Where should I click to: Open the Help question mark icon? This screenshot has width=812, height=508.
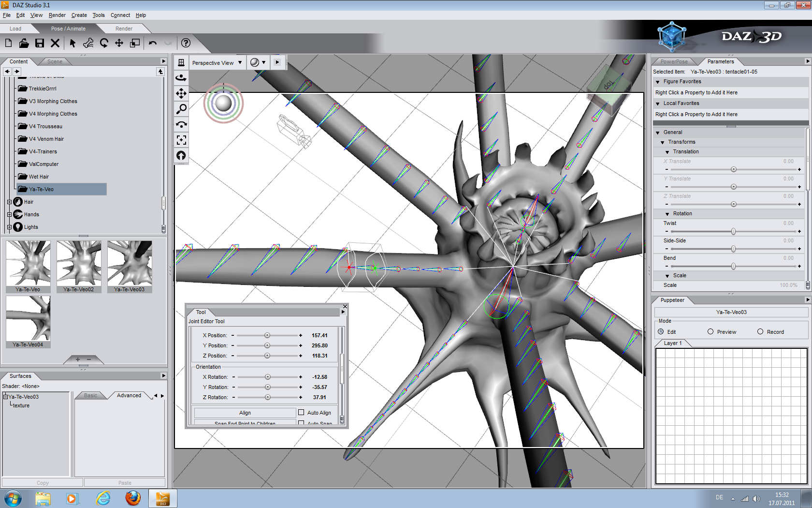(x=186, y=43)
